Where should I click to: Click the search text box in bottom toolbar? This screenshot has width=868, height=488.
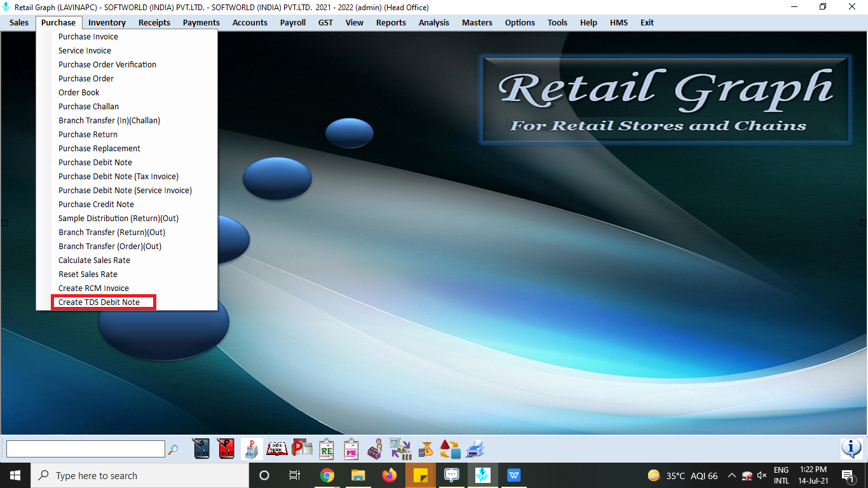click(x=86, y=449)
